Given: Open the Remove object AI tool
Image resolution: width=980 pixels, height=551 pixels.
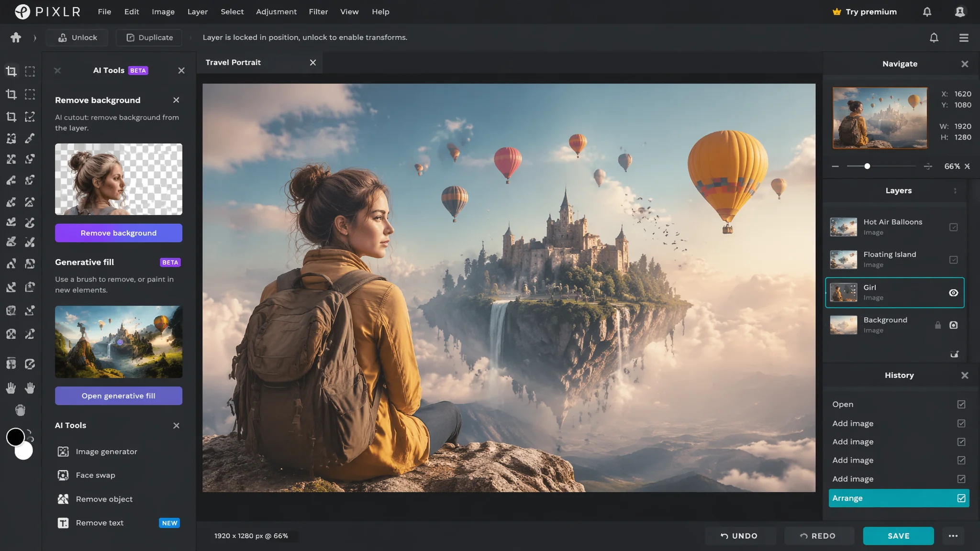Looking at the screenshot, I should 95,499.
